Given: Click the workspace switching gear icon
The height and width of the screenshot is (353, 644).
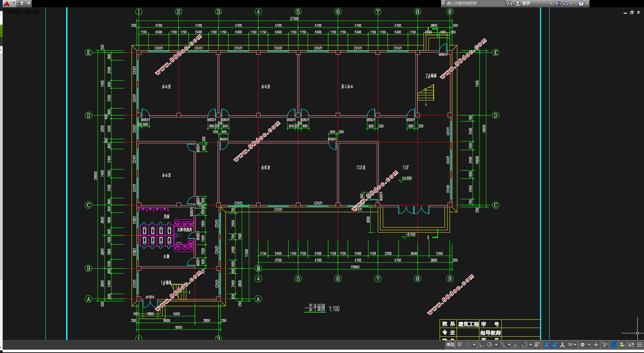Looking at the screenshot, I should pyautogui.click(x=583, y=345).
